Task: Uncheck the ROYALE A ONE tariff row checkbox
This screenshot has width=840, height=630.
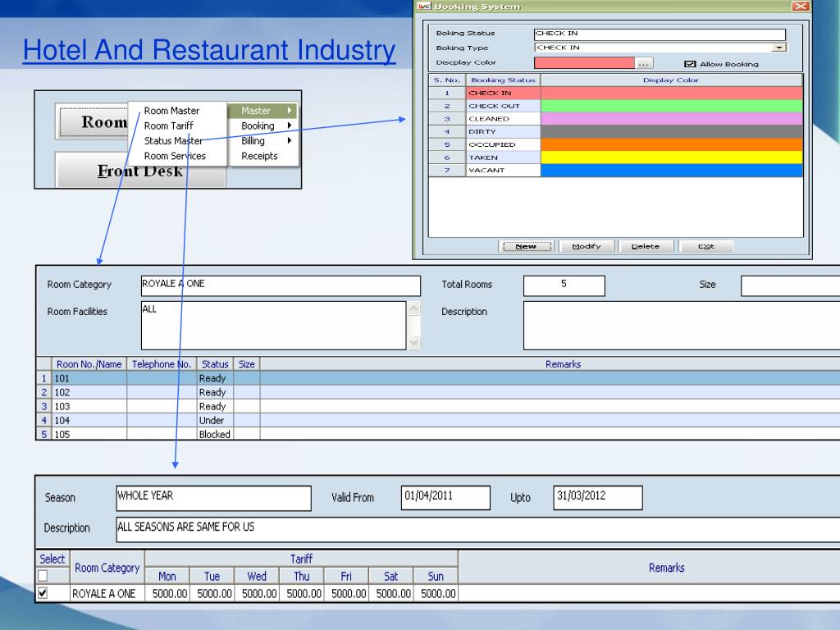Action: [43, 593]
